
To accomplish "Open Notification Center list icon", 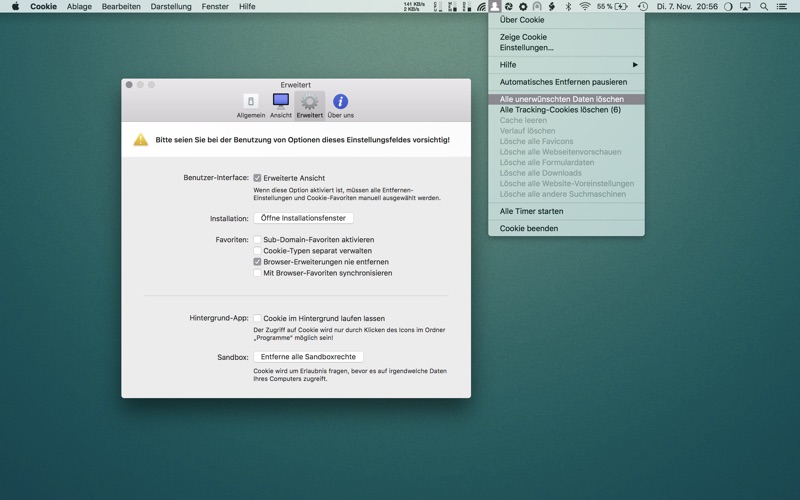I will 782,6.
